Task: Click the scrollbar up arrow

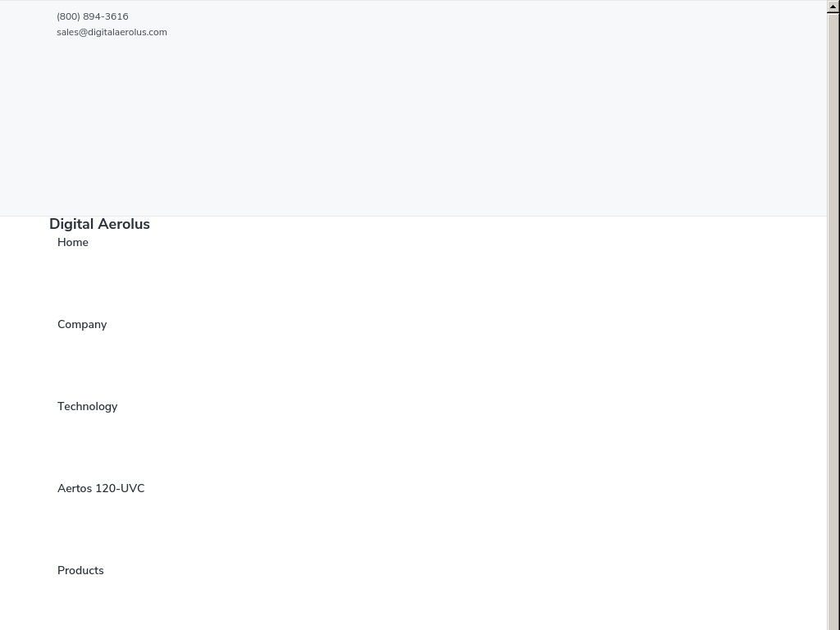Action: tap(833, 7)
